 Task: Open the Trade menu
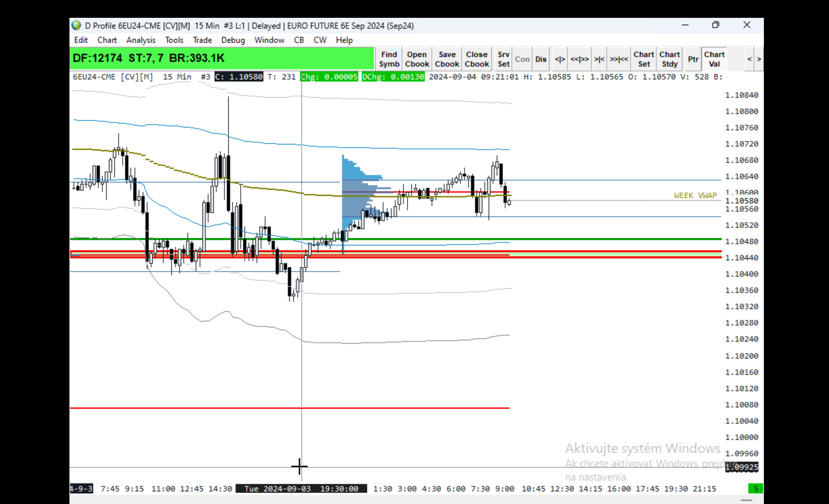pos(202,40)
